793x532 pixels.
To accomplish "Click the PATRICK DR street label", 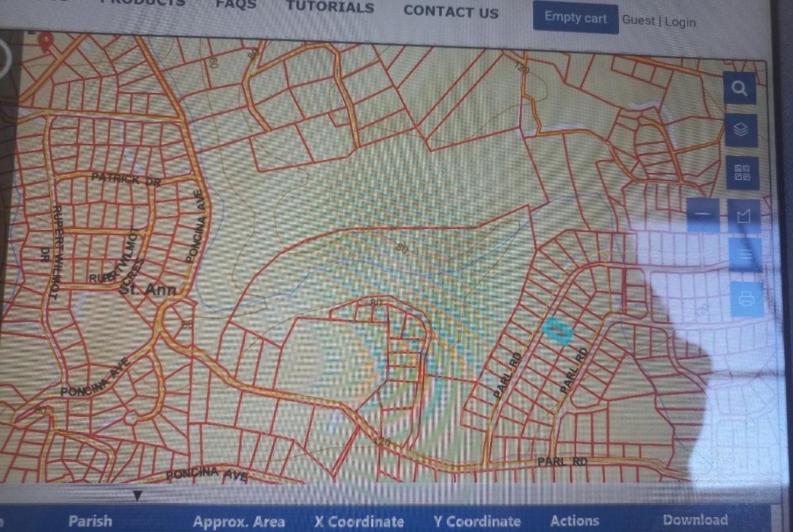I will point(125,178).
